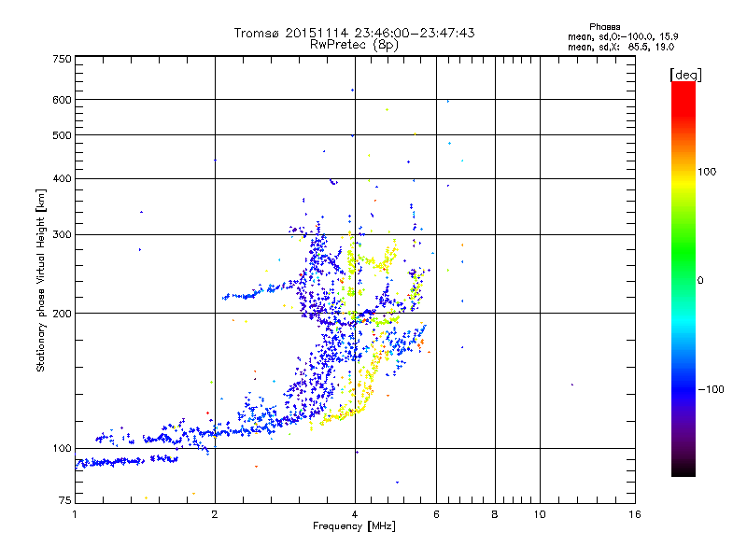Click the 'Stationary phase Virtual Height [km]' label
The image size is (747, 560).
(40, 280)
